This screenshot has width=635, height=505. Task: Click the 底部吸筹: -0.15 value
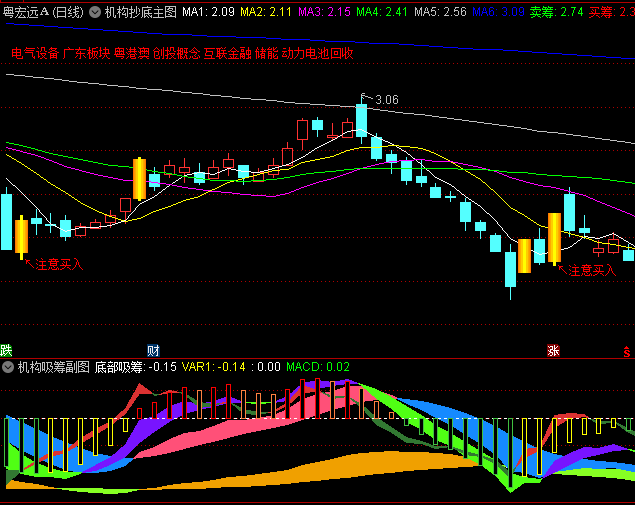136,367
